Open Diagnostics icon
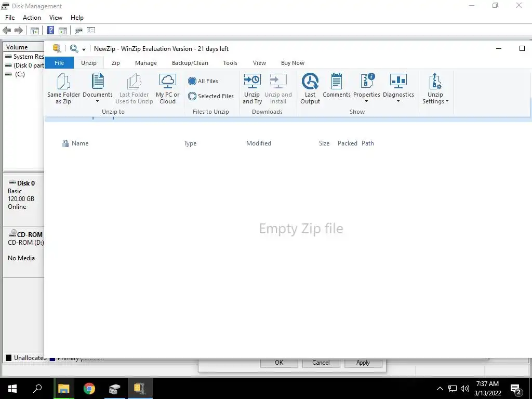The width and height of the screenshot is (532, 399). pos(398,82)
